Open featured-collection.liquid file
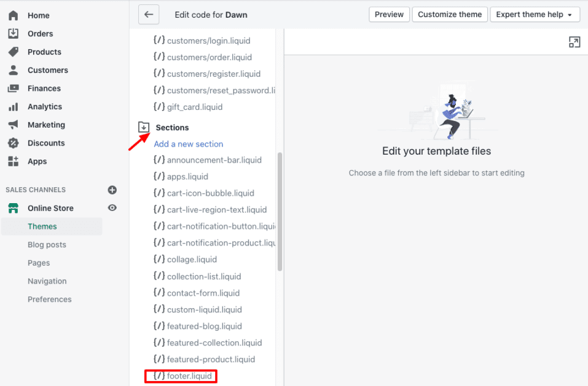This screenshot has height=386, width=588. pos(214,342)
